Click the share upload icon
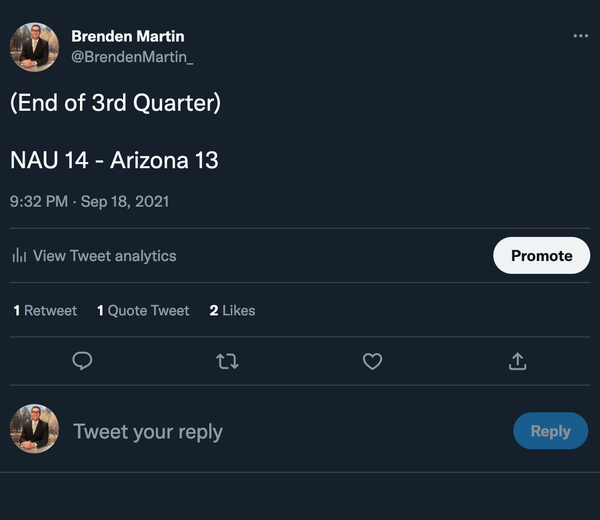The image size is (600, 520). (x=517, y=361)
